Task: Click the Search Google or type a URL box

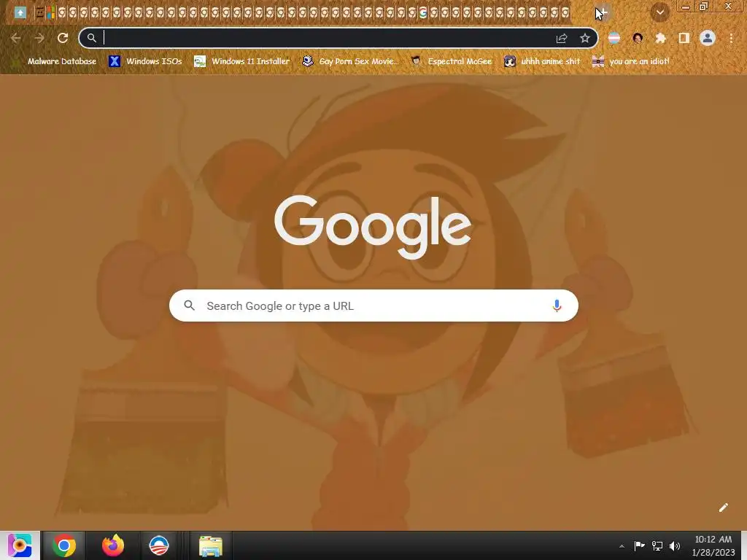Action: point(373,306)
